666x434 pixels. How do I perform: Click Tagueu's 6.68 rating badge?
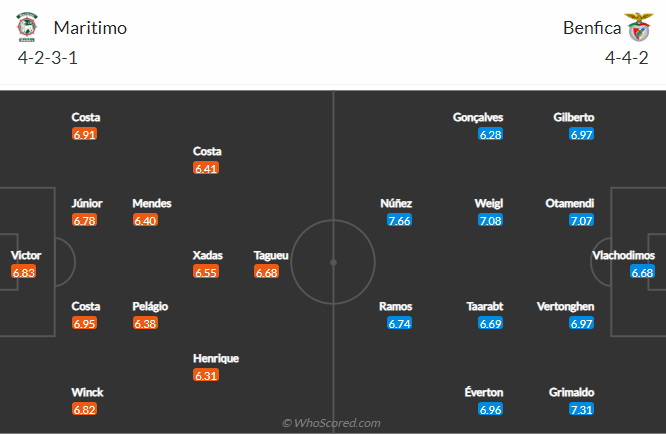(266, 272)
